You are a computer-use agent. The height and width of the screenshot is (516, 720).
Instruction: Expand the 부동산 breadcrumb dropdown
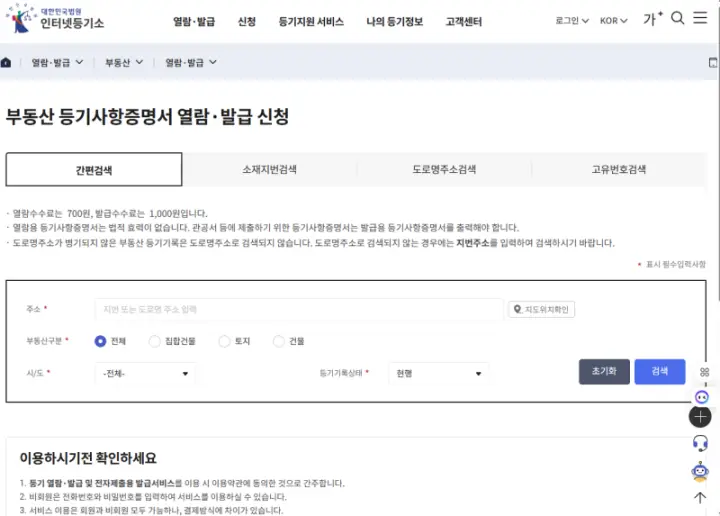tap(124, 62)
